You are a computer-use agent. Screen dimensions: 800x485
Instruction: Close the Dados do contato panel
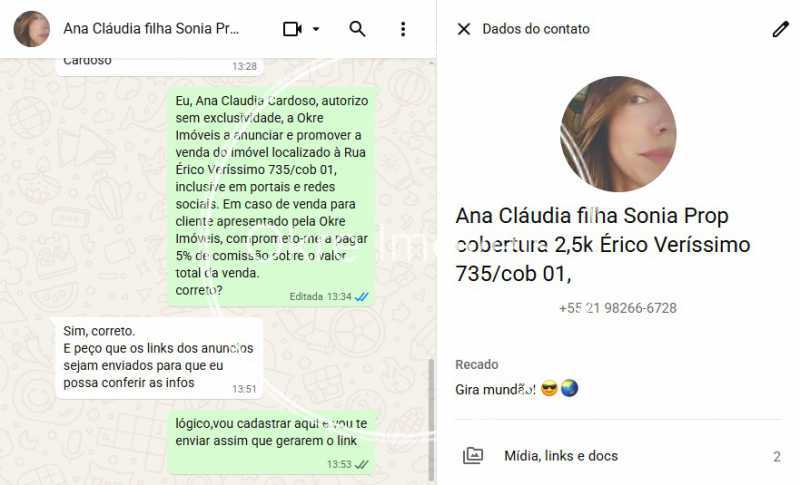(x=464, y=29)
